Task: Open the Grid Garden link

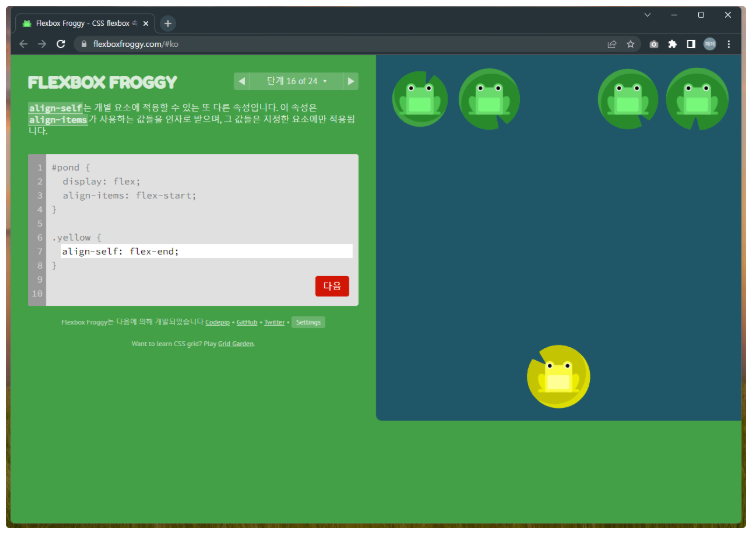Action: pos(236,344)
